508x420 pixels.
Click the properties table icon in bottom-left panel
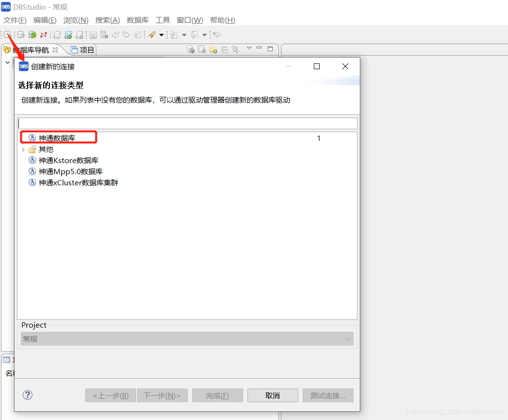(6, 360)
